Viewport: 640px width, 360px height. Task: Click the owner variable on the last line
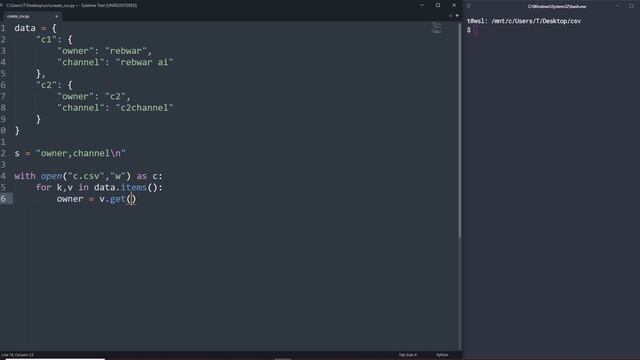pyautogui.click(x=70, y=199)
